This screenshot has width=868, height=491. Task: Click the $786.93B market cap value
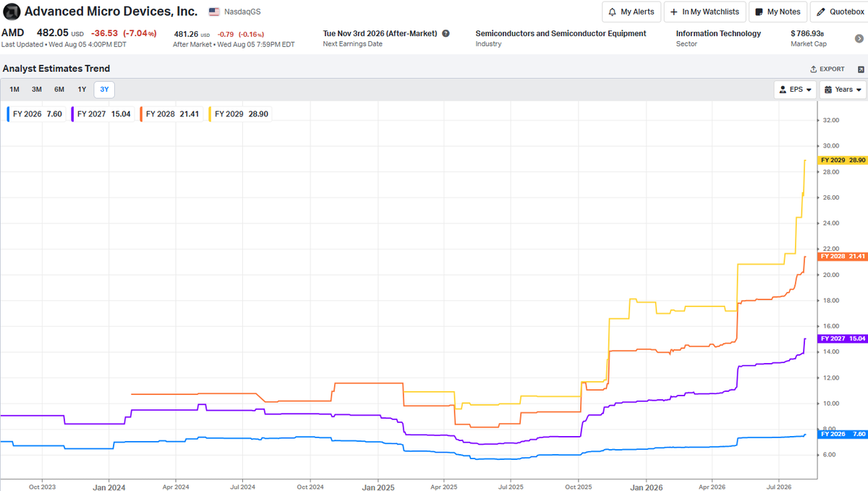click(x=809, y=33)
